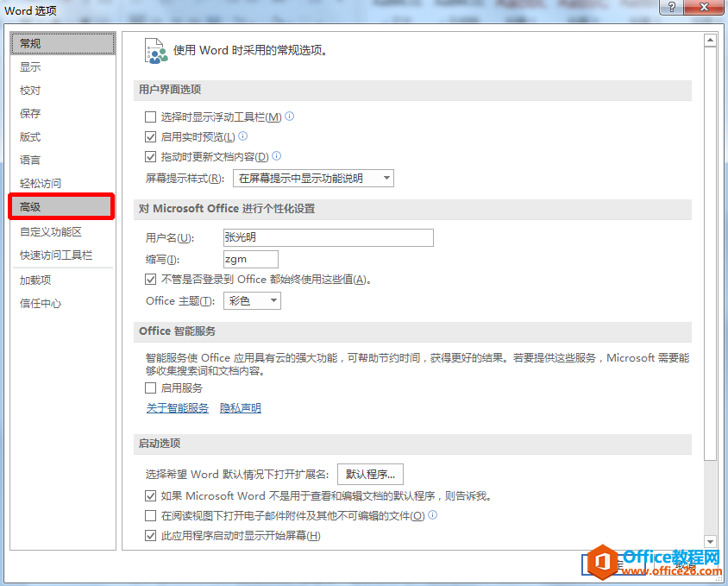Viewport: 728px width, 586px height.
Task: Click the general options header icon
Action: [155, 51]
